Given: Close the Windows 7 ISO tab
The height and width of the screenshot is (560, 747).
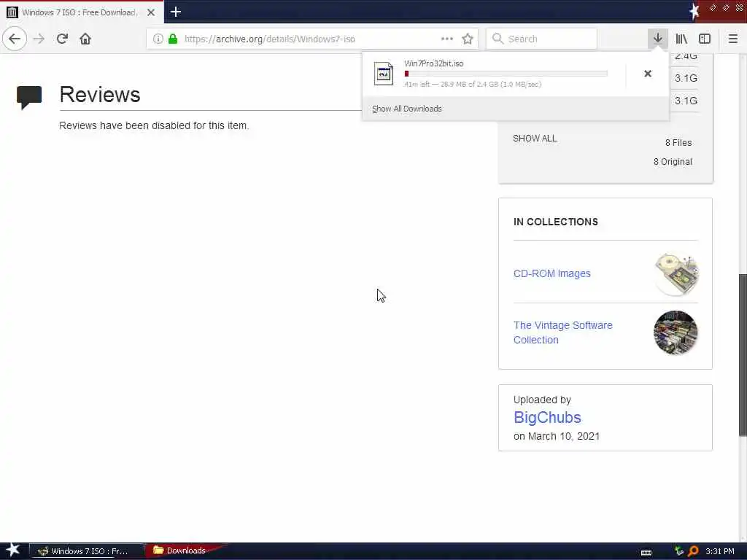Looking at the screenshot, I should pos(151,12).
